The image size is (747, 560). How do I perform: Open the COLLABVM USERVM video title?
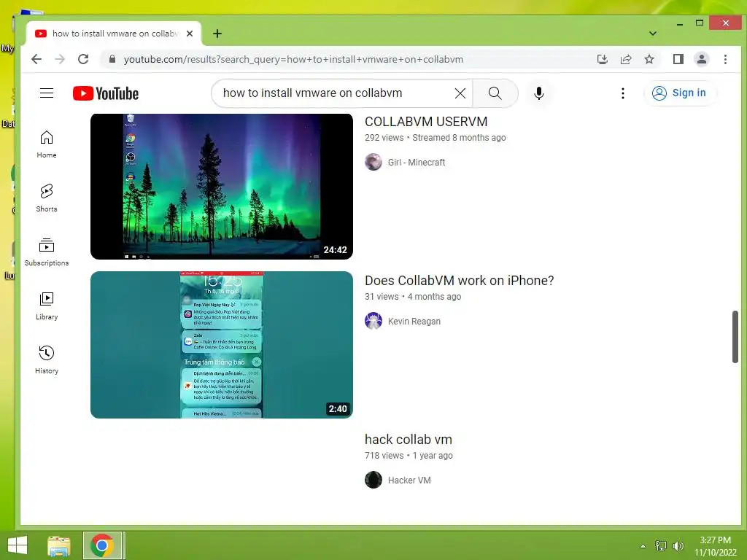pos(426,122)
